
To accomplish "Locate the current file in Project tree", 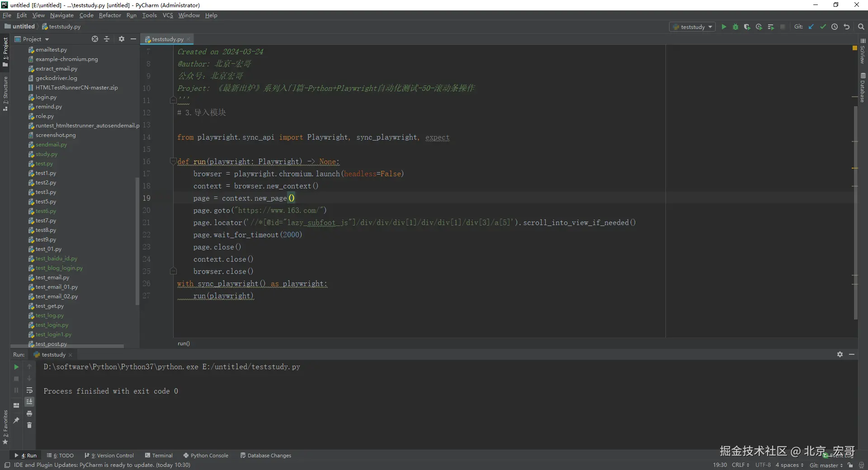I will click(x=95, y=39).
